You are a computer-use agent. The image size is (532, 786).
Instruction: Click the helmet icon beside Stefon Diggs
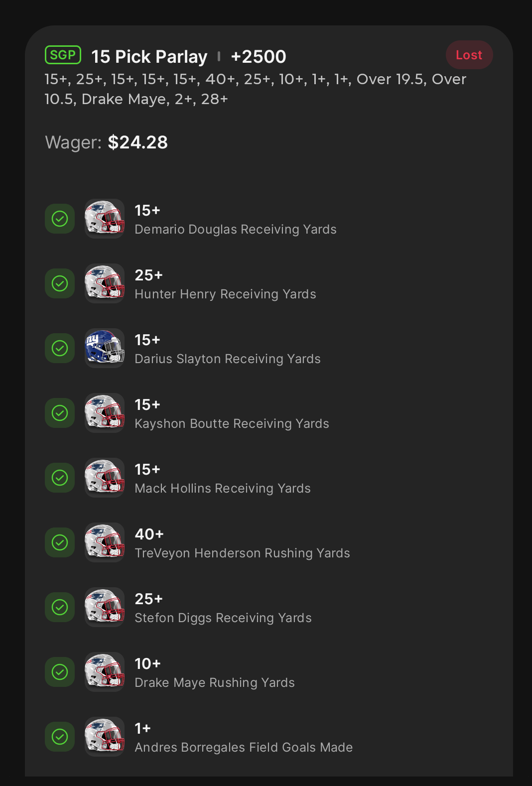click(x=104, y=607)
